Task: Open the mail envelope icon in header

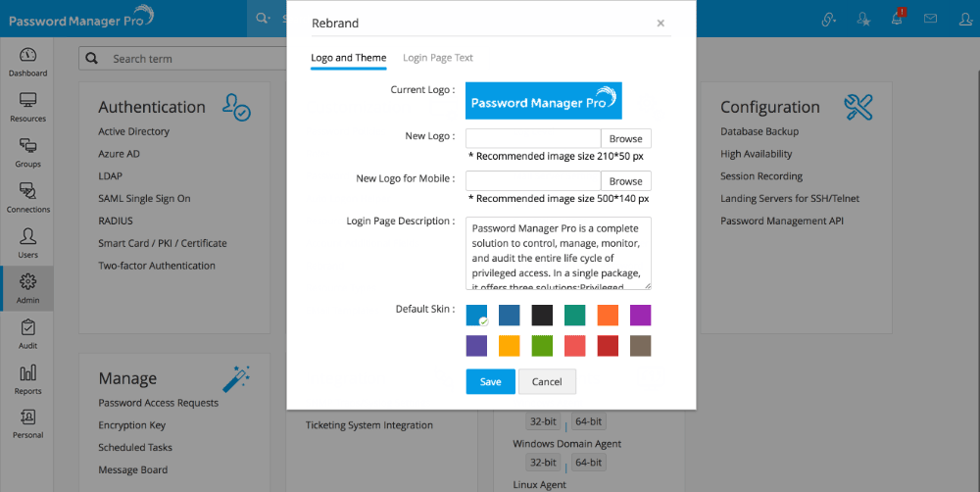Action: [x=930, y=19]
